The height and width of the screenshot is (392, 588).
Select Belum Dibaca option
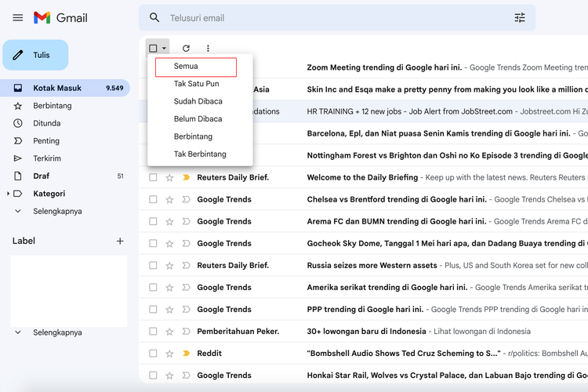click(200, 119)
